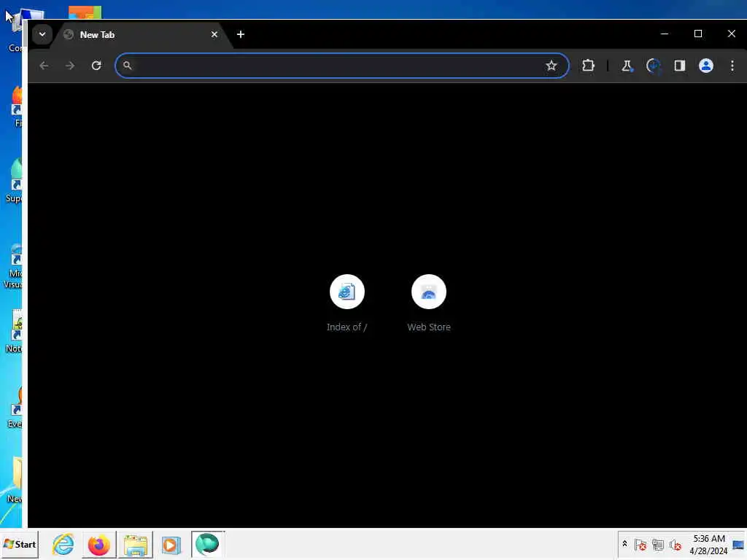Image resolution: width=747 pixels, height=560 pixels.
Task: Click the muted volume tray icon
Action: click(675, 544)
